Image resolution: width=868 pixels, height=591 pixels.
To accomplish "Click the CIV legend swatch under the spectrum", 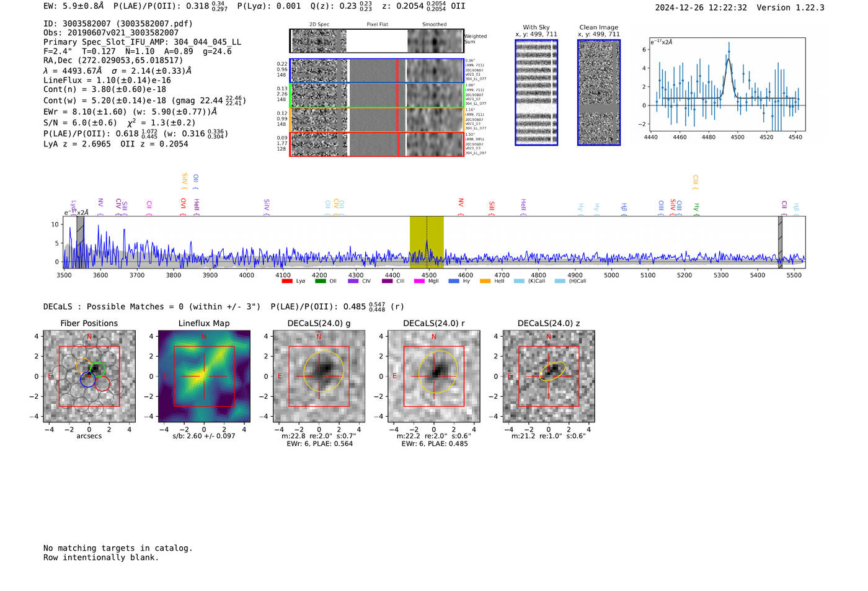I will coord(353,281).
